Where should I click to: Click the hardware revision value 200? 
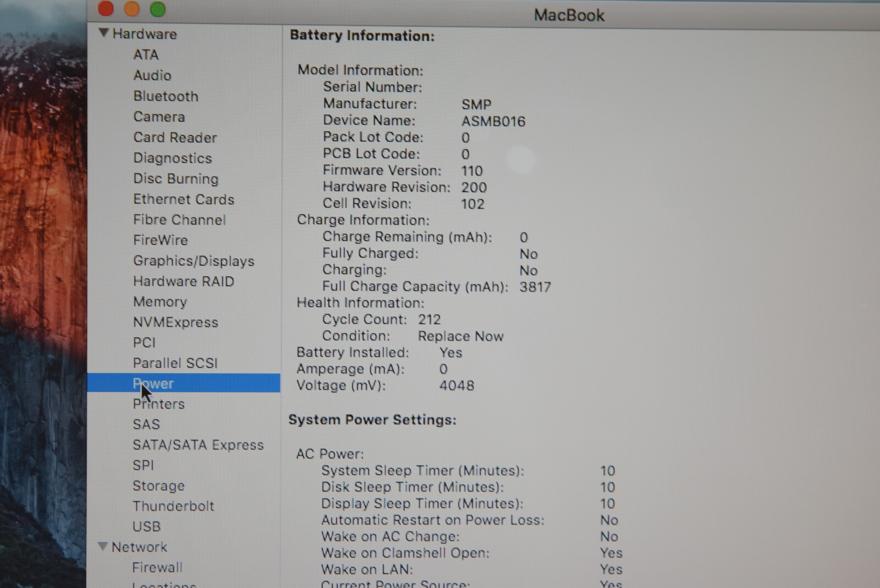point(474,188)
